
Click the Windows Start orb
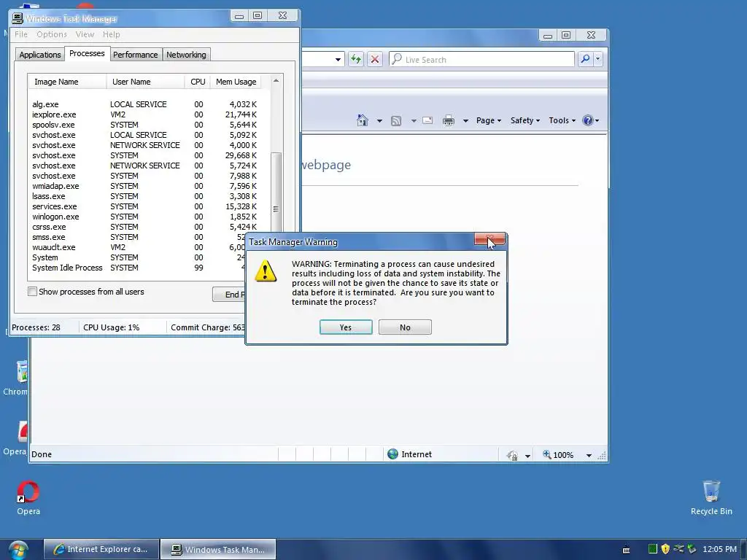pos(18,550)
